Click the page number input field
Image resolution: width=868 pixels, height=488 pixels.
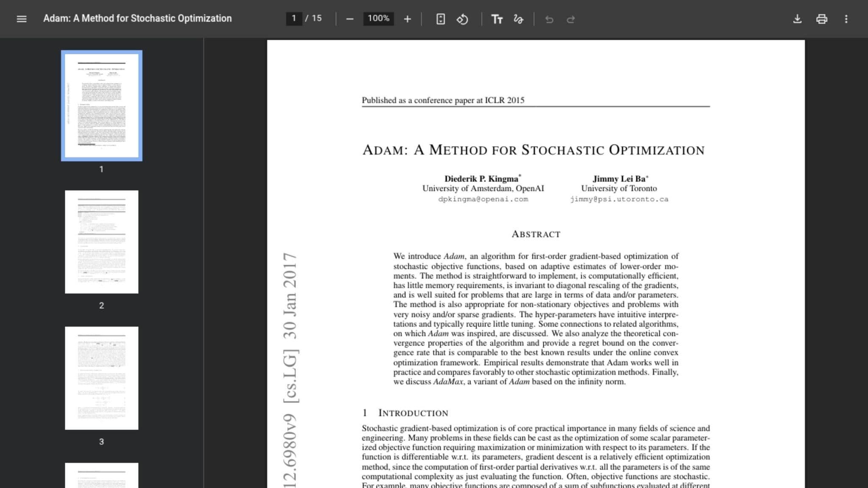coord(294,18)
